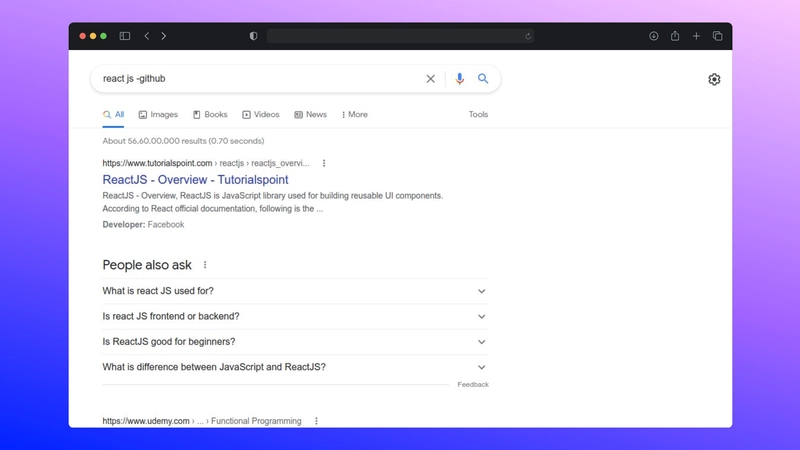Toggle the Safari sidebar icon

[124, 36]
